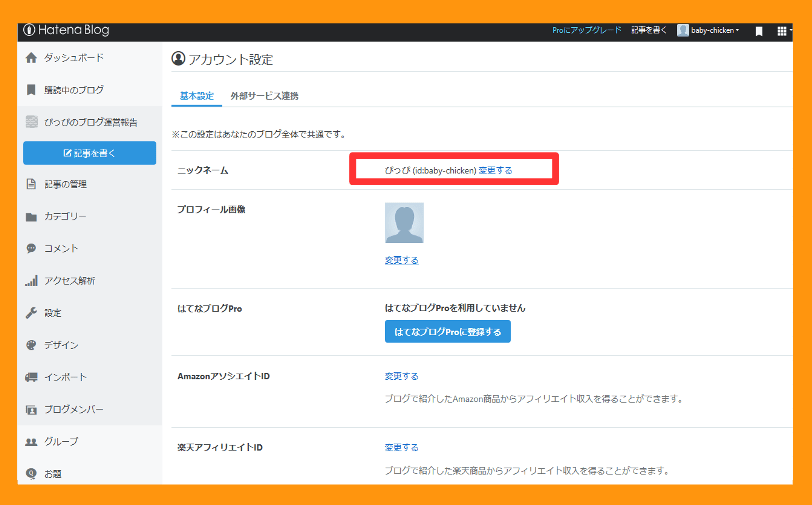Open インポート in the sidebar
Image resolution: width=812 pixels, height=505 pixels.
point(65,377)
